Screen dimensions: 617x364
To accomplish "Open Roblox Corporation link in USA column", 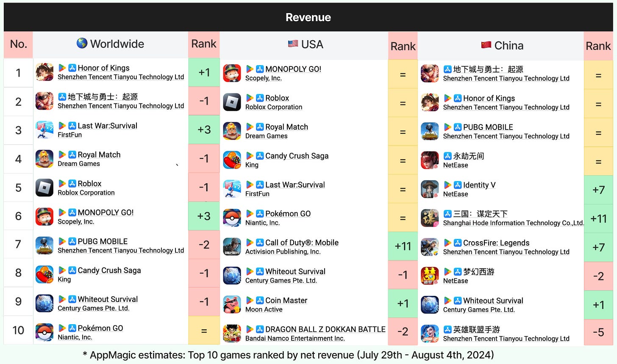I will click(274, 107).
